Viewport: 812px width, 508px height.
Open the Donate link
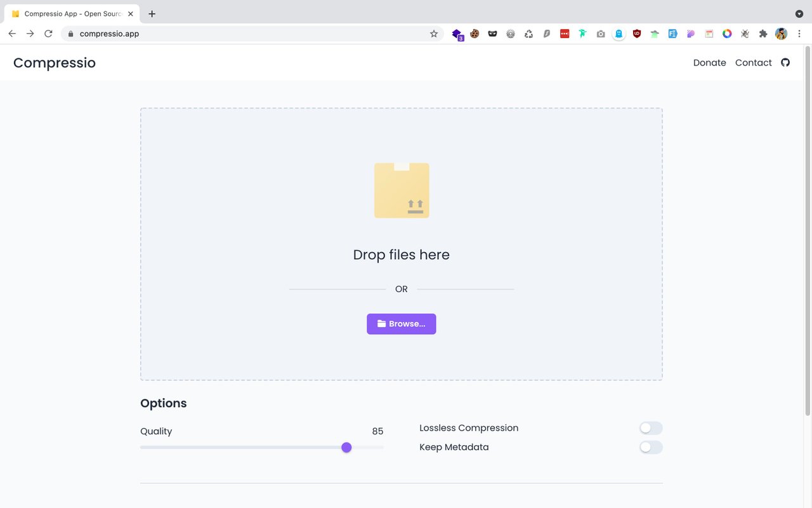[x=709, y=62]
